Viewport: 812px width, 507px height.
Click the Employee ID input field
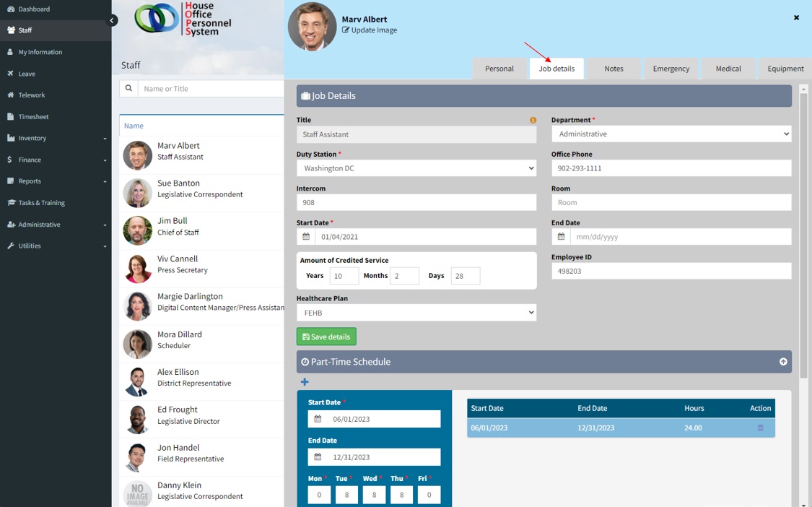tap(671, 272)
